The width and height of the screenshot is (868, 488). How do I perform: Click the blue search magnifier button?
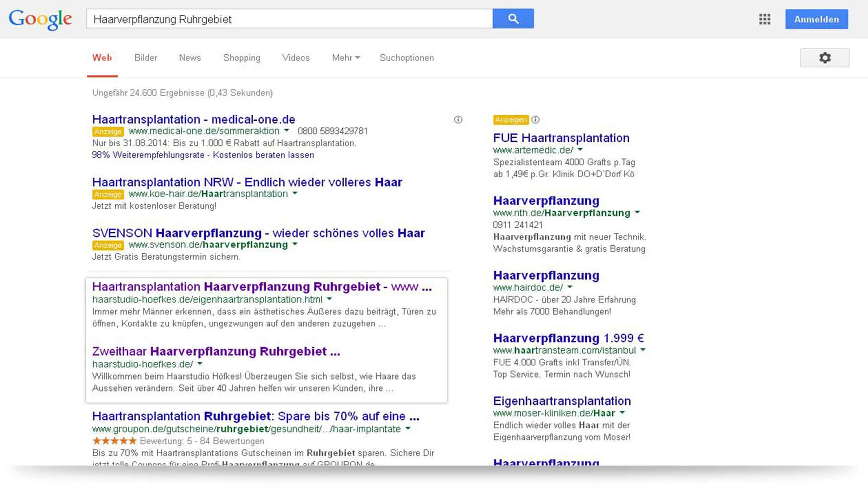(x=513, y=19)
